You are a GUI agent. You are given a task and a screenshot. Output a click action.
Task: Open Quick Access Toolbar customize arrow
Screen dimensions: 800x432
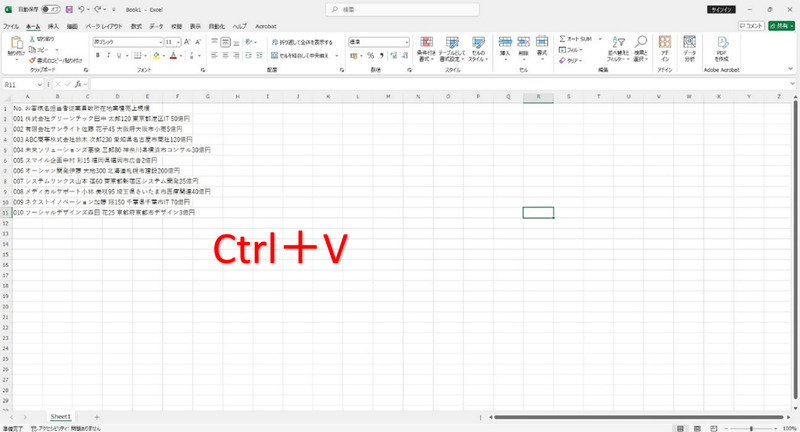click(x=114, y=9)
